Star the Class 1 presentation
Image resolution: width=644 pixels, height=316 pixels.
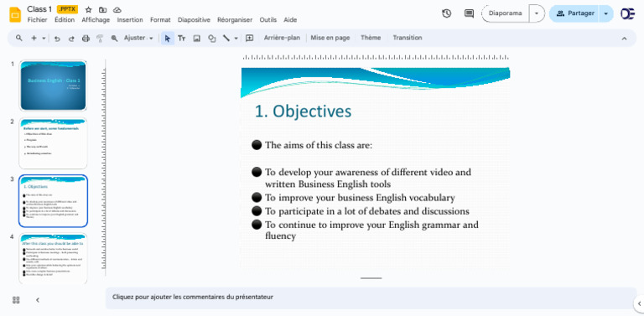point(88,10)
